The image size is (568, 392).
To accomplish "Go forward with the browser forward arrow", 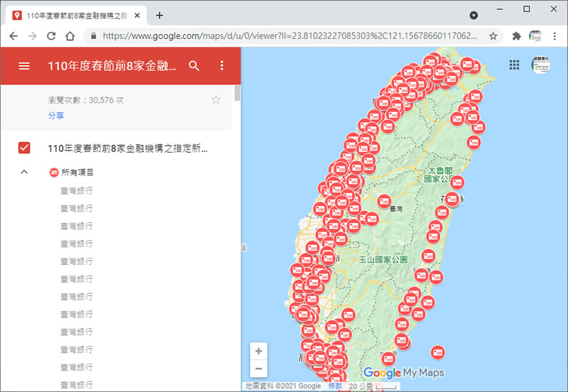I will tap(32, 36).
